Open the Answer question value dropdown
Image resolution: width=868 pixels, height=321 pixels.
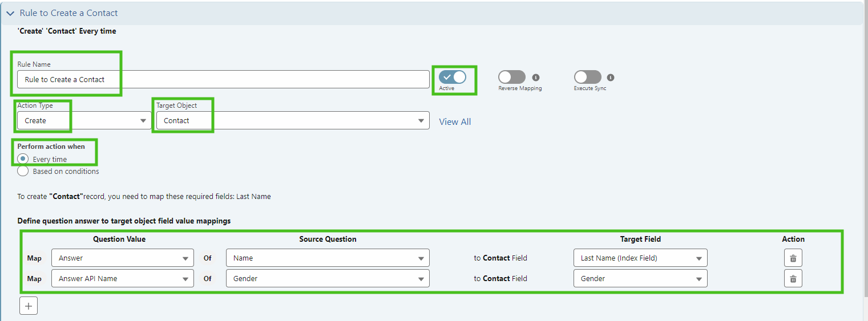pyautogui.click(x=123, y=258)
